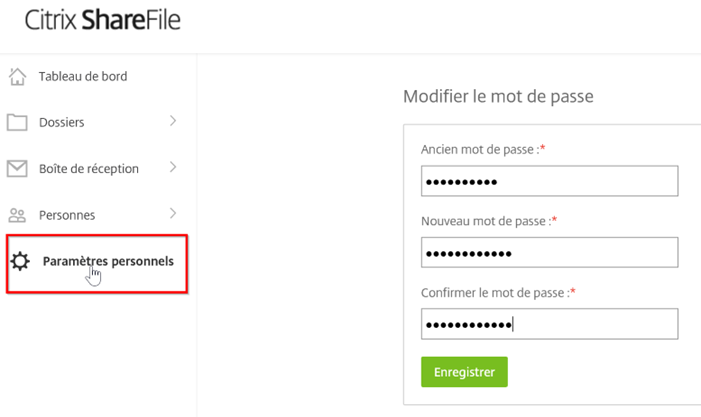Expand the Boîte de réception chevron
This screenshot has width=701, height=417.
pos(173,167)
